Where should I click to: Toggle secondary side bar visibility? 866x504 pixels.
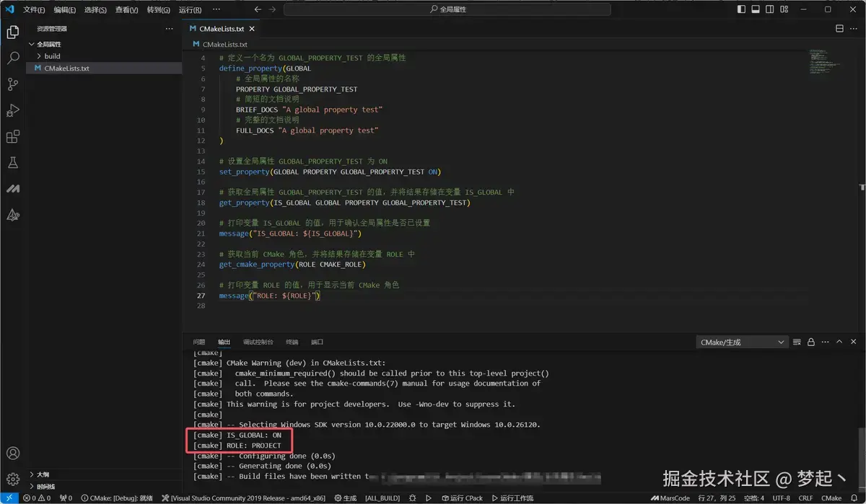(770, 9)
